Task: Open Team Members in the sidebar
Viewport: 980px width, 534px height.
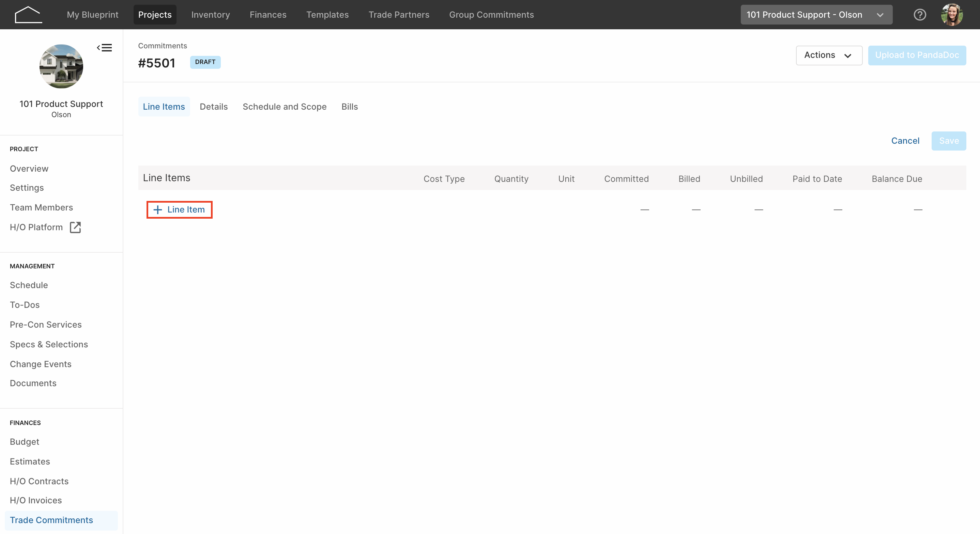Action: pyautogui.click(x=42, y=207)
